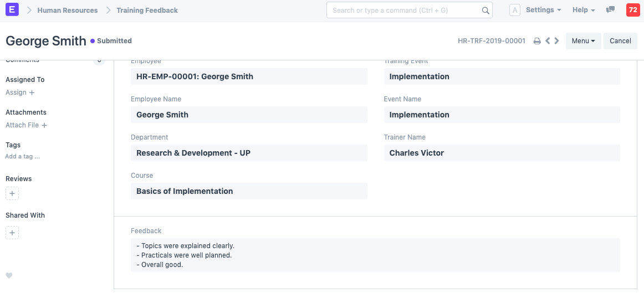Screen dimensions: 644x293
Task: Click the Add a tag input
Action: point(23,157)
